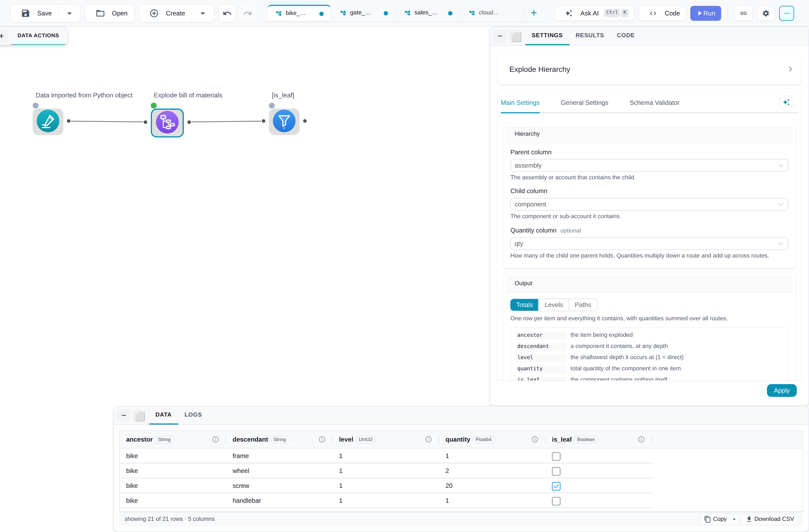
Task: Toggle is_leaf checkbox in wheel row
Action: pos(556,471)
